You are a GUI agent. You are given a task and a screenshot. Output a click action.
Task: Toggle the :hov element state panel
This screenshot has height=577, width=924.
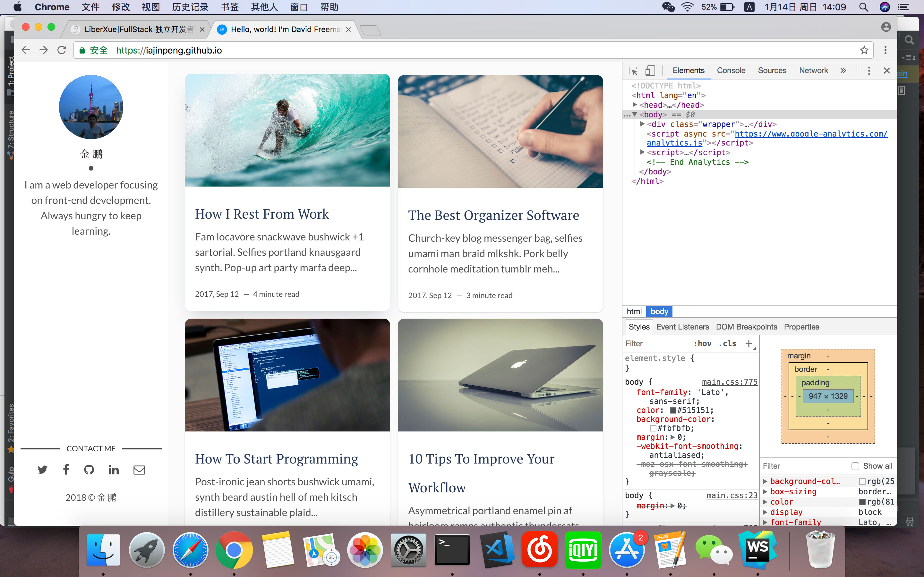(702, 343)
